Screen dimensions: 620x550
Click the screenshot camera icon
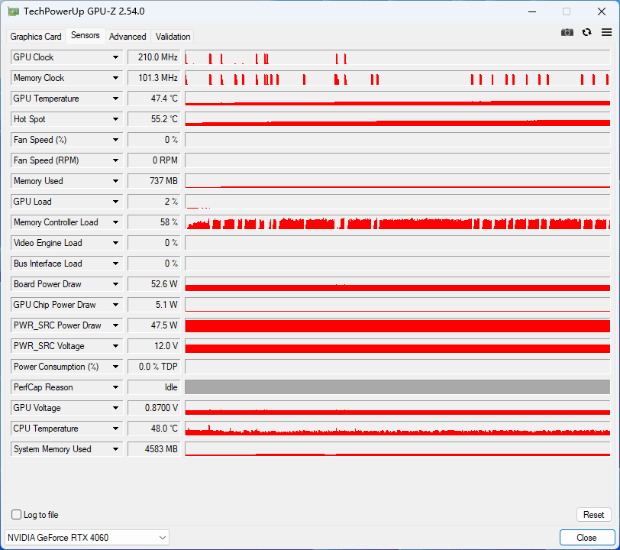tap(567, 32)
